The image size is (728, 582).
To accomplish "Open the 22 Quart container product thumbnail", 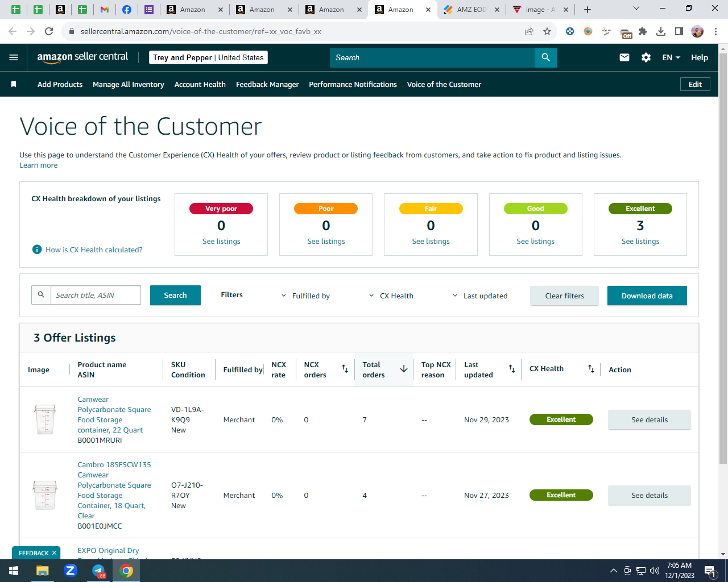I will click(45, 419).
